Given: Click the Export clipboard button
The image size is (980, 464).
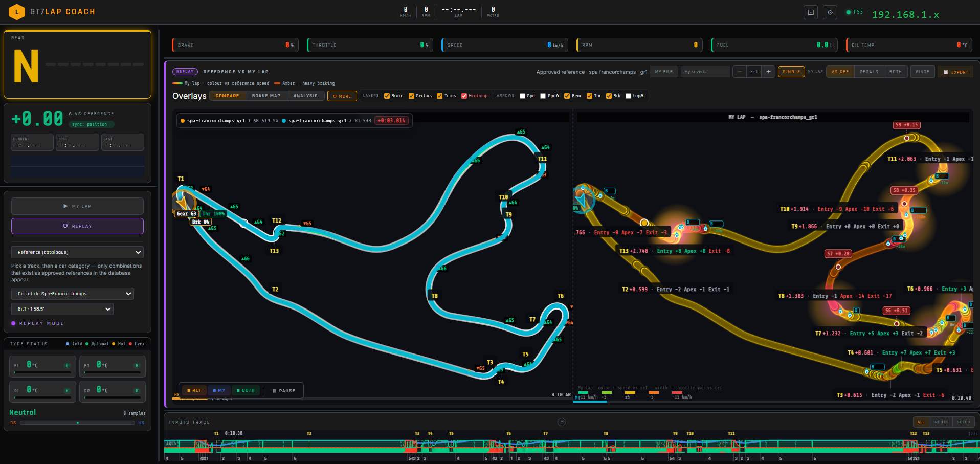Looking at the screenshot, I should tap(956, 72).
